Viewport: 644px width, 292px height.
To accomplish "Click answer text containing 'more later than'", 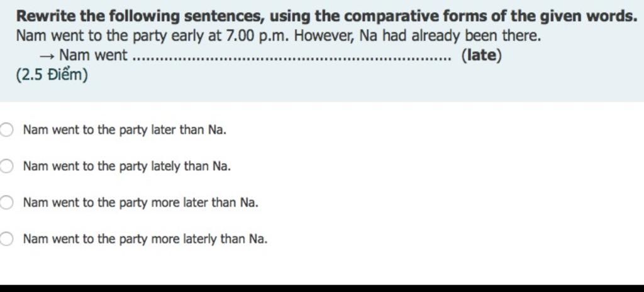I will [x=140, y=202].
